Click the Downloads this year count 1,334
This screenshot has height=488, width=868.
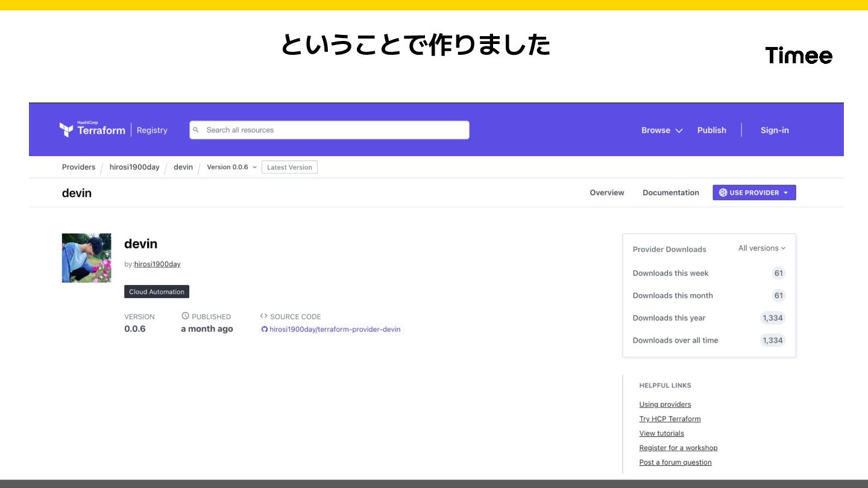tap(772, 318)
